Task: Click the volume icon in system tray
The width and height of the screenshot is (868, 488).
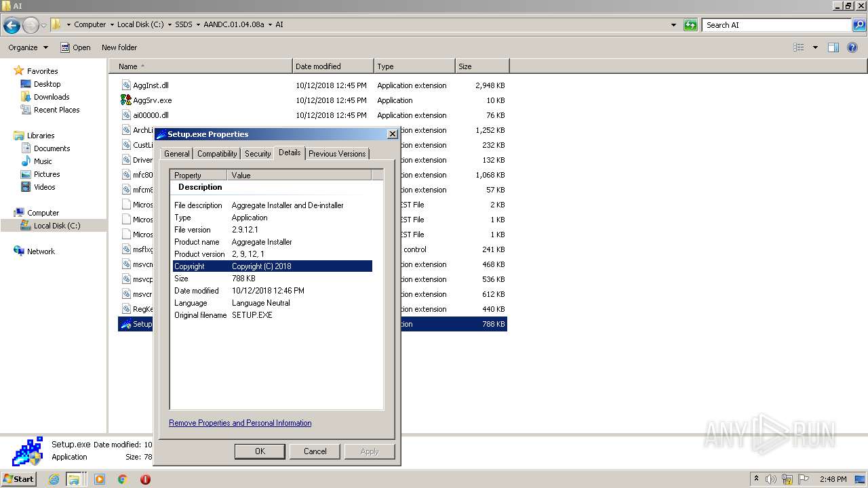Action: 771,479
